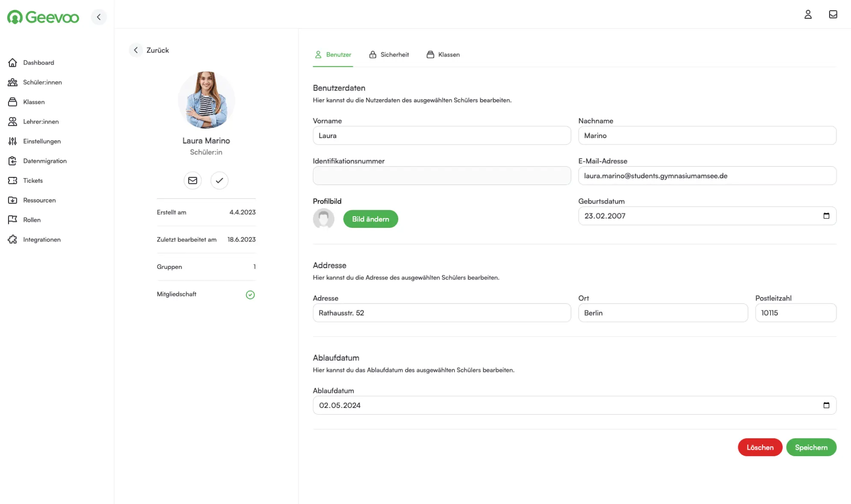Click the Dashboard home icon

click(x=13, y=63)
